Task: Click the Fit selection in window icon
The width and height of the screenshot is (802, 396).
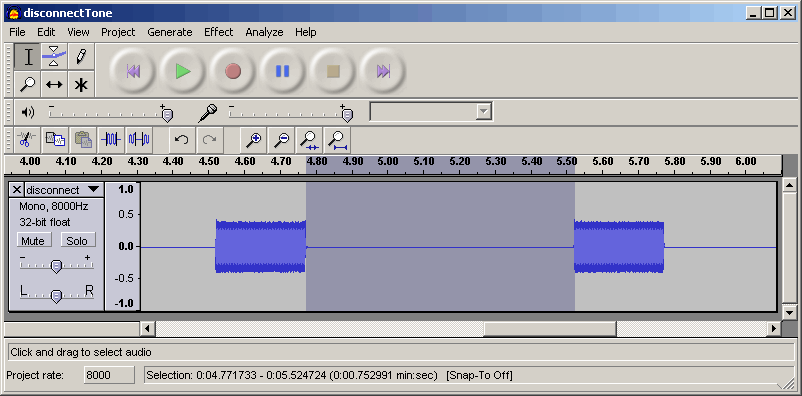Action: 309,140
